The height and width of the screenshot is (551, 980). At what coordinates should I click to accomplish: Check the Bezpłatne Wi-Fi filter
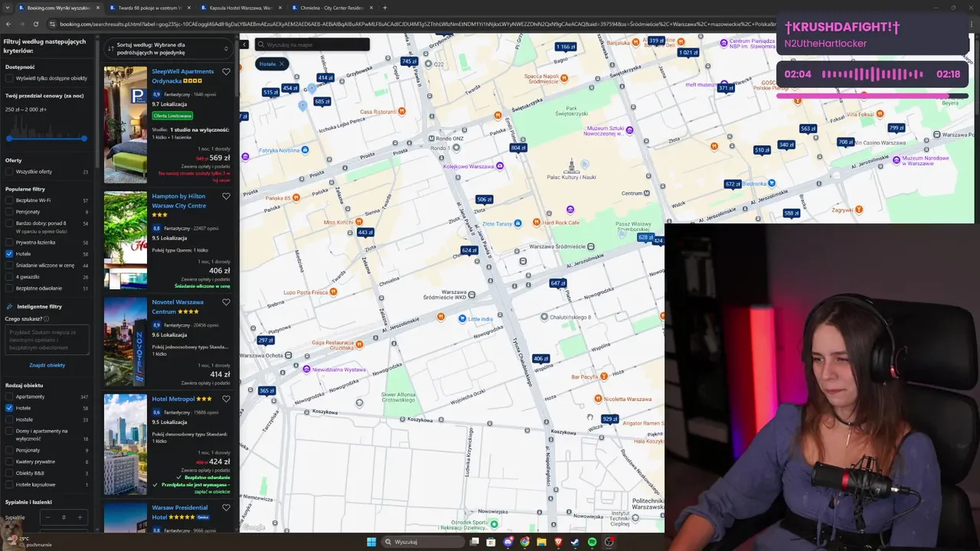click(9, 201)
